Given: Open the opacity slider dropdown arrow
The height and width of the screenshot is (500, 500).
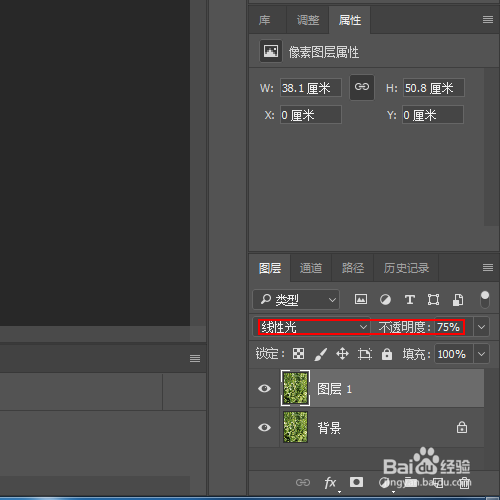Looking at the screenshot, I should [x=481, y=327].
